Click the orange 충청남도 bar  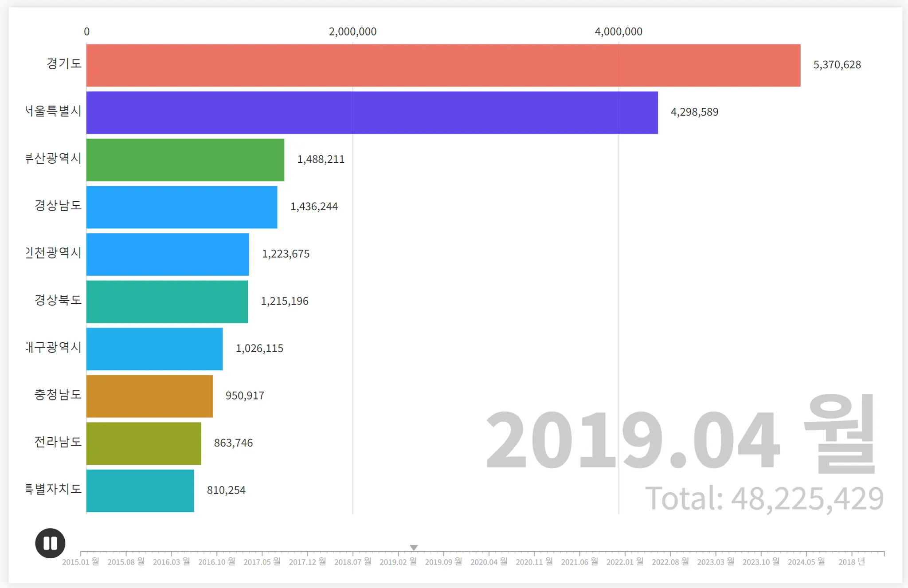click(x=149, y=396)
